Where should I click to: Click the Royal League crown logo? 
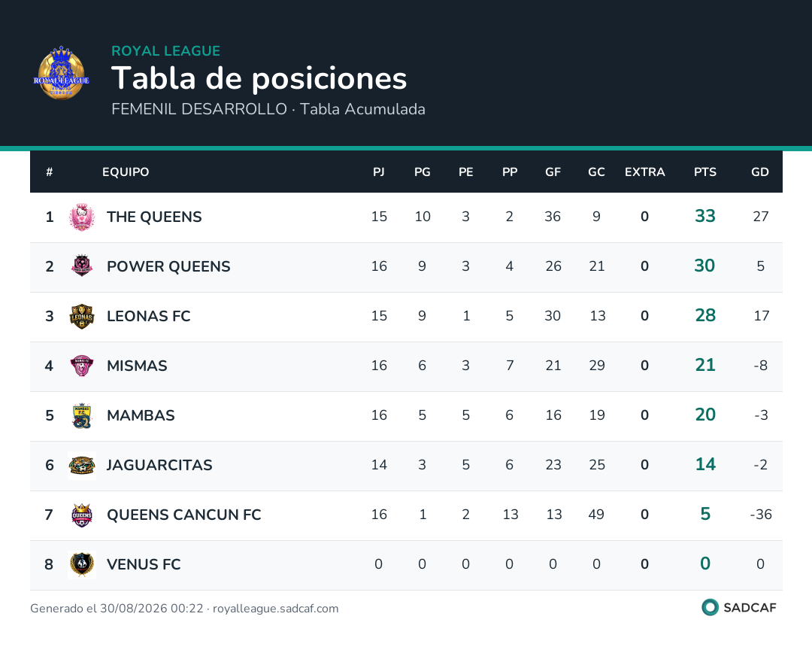61,73
